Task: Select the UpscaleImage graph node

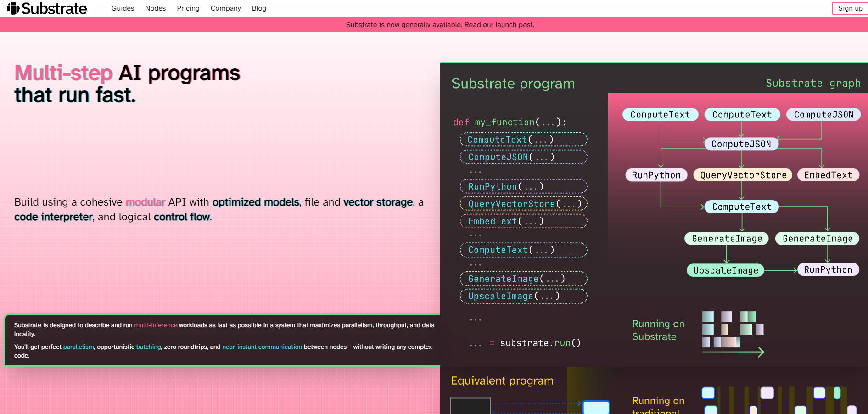Action: pyautogui.click(x=725, y=270)
